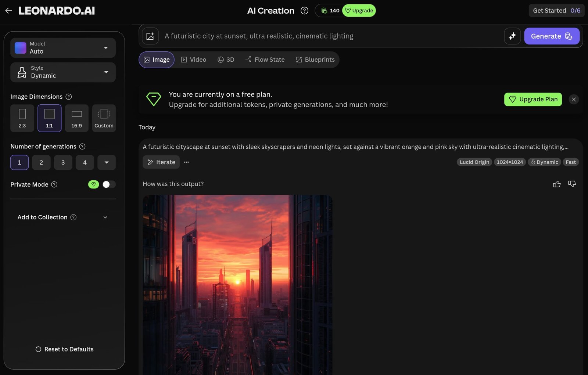Set number of generations to 3
Image resolution: width=588 pixels, height=375 pixels.
[63, 162]
